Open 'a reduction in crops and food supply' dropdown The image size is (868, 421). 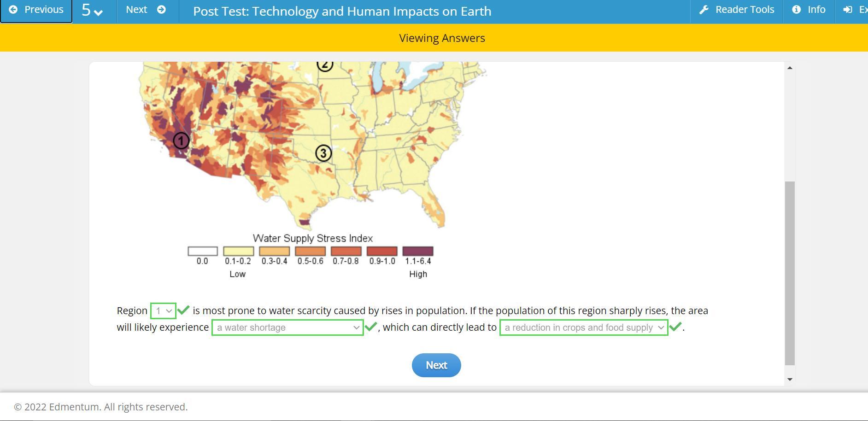(584, 327)
